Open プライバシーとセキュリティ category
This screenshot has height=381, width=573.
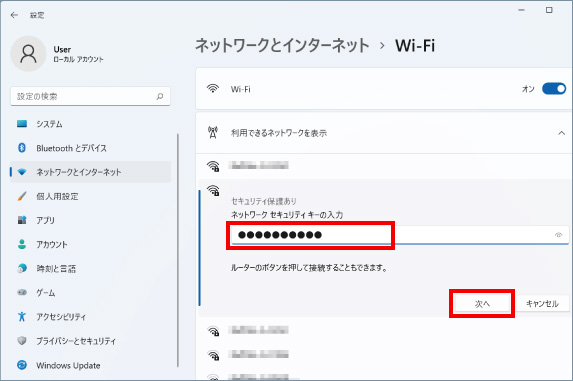[90, 341]
